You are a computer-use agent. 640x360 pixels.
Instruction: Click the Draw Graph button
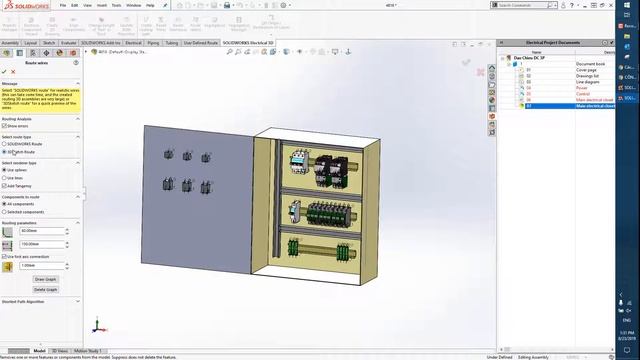pyautogui.click(x=45, y=280)
